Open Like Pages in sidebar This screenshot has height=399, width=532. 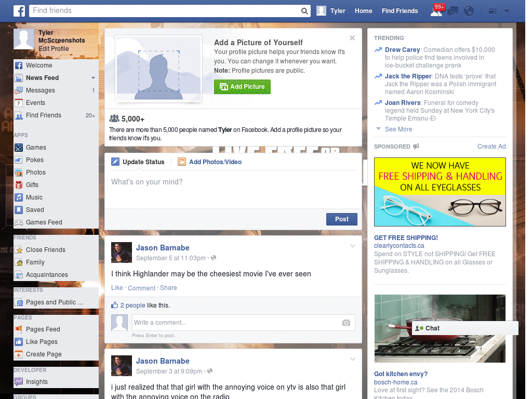coord(56,342)
